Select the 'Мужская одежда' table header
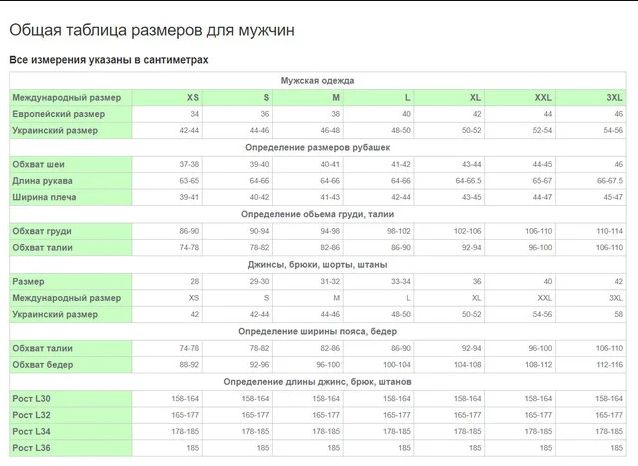638x466 pixels. (x=317, y=81)
